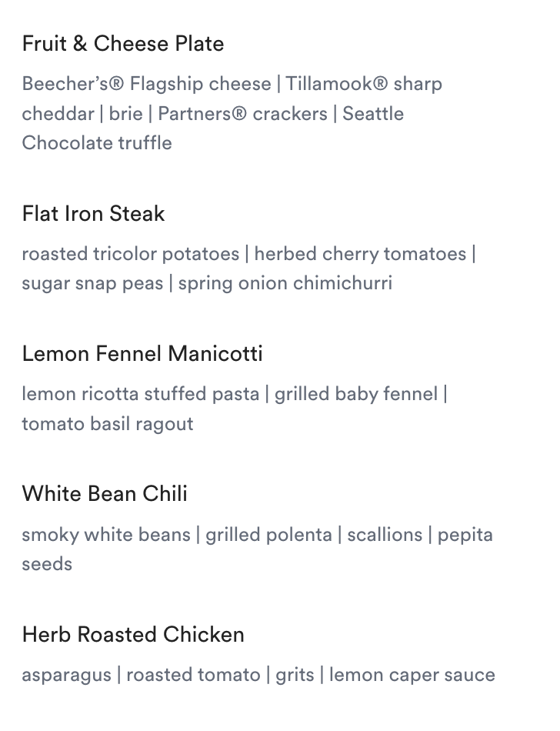Click lemon caper sauce text

412,676
